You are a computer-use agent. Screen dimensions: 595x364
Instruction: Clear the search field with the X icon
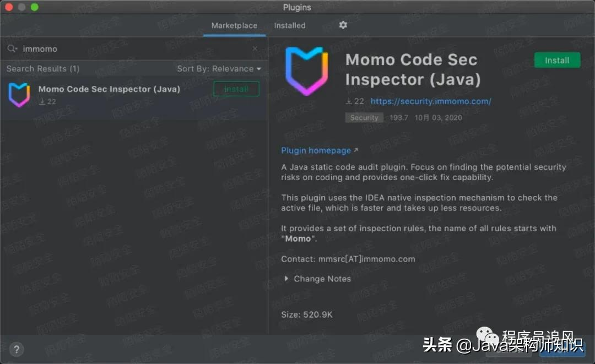point(255,48)
